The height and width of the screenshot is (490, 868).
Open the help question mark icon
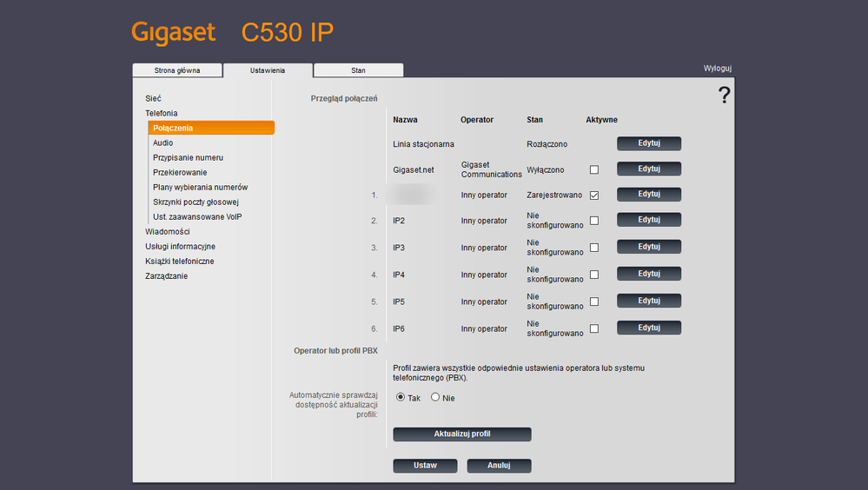coord(724,96)
